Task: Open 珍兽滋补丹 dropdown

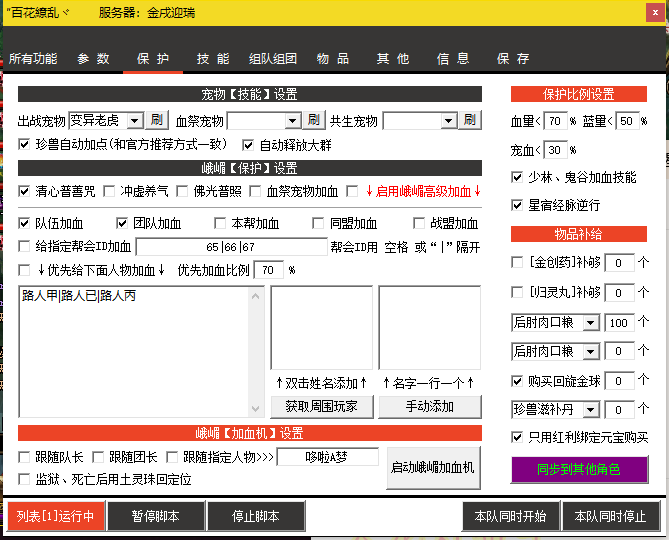Action: (591, 410)
